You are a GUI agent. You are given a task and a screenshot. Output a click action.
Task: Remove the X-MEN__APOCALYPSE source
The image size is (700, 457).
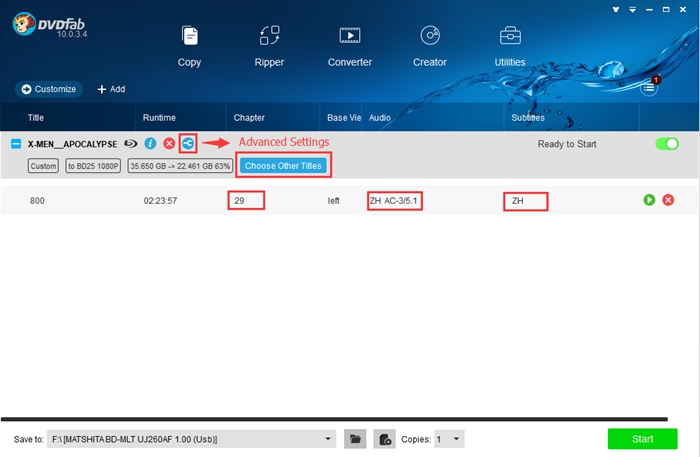click(x=169, y=143)
